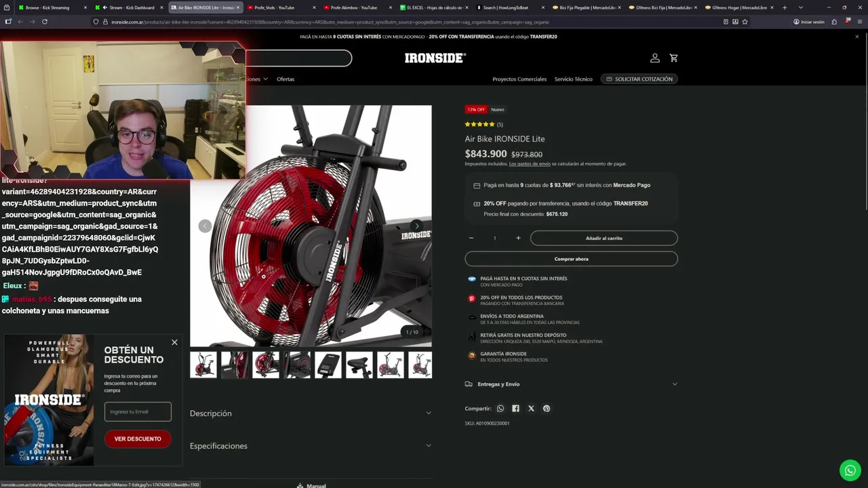Image resolution: width=868 pixels, height=488 pixels.
Task: Switch to Gfitness Hogar MercadoLibre tab
Action: tap(738, 7)
